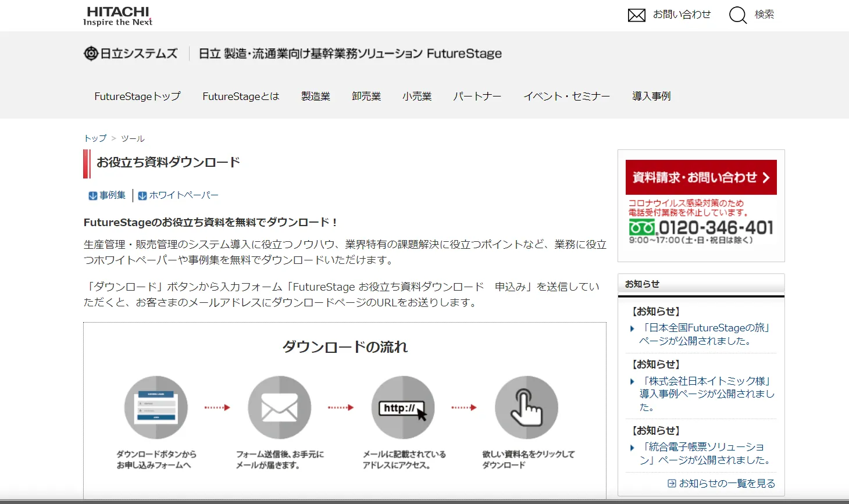Click the free-dial icon beside 0120-346-401
849x504 pixels.
(x=642, y=227)
